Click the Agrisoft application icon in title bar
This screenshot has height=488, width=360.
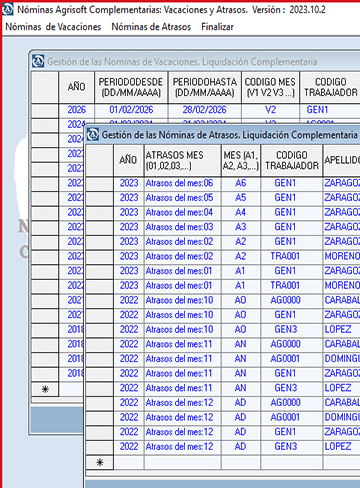pyautogui.click(x=8, y=9)
